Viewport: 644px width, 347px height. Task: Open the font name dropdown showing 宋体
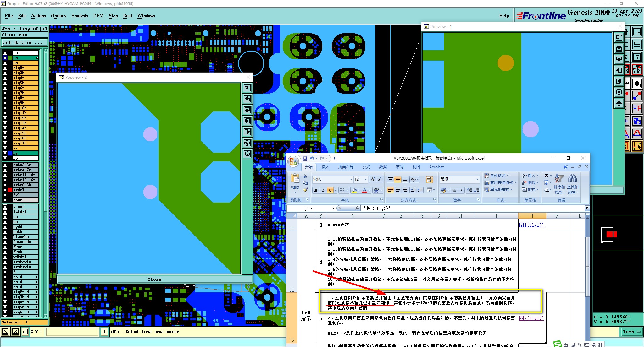tap(351, 180)
